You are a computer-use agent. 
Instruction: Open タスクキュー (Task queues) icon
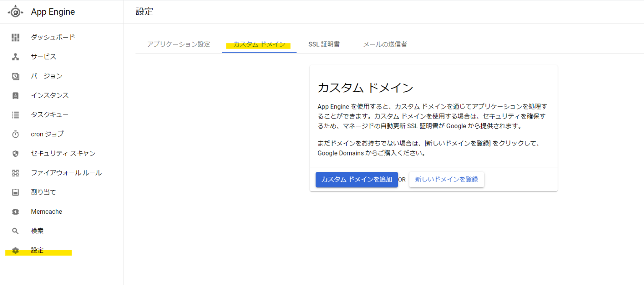point(16,114)
